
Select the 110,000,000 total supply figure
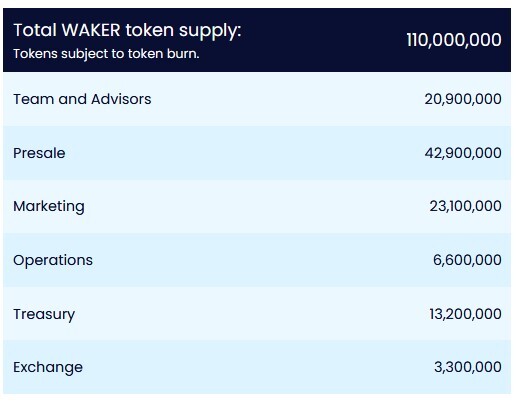454,40
